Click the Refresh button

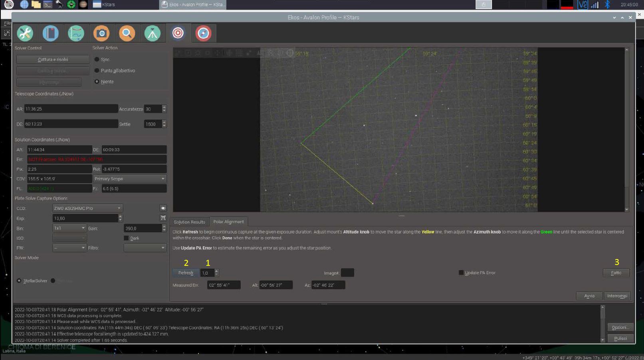pos(186,273)
